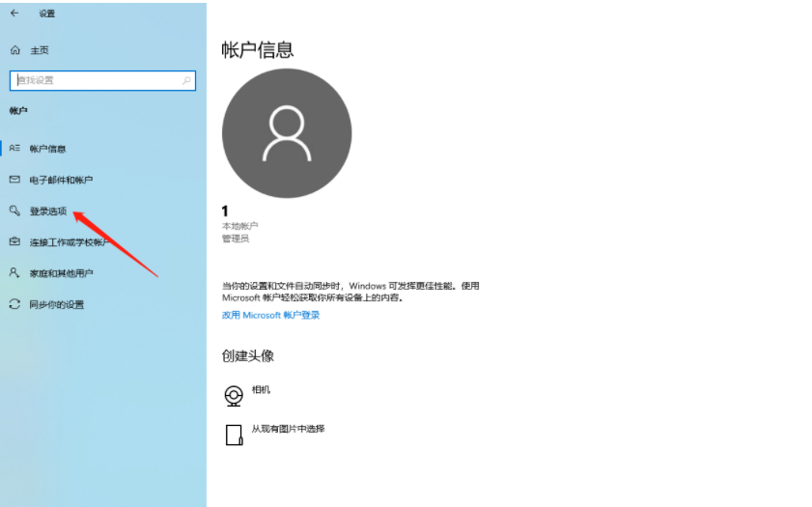Click the back arrow in Settings
Image resolution: width=812 pixels, height=507 pixels.
(x=14, y=14)
